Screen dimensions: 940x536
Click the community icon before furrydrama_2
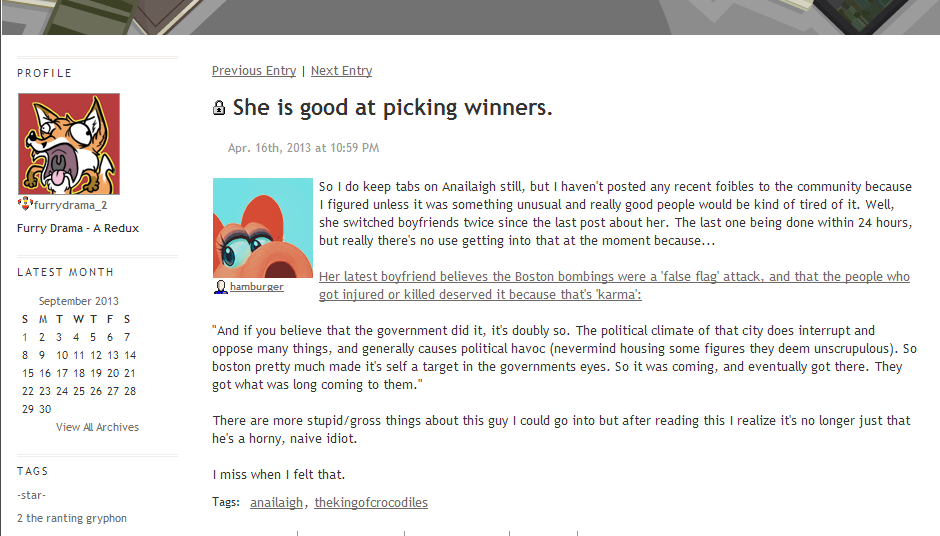[24, 205]
